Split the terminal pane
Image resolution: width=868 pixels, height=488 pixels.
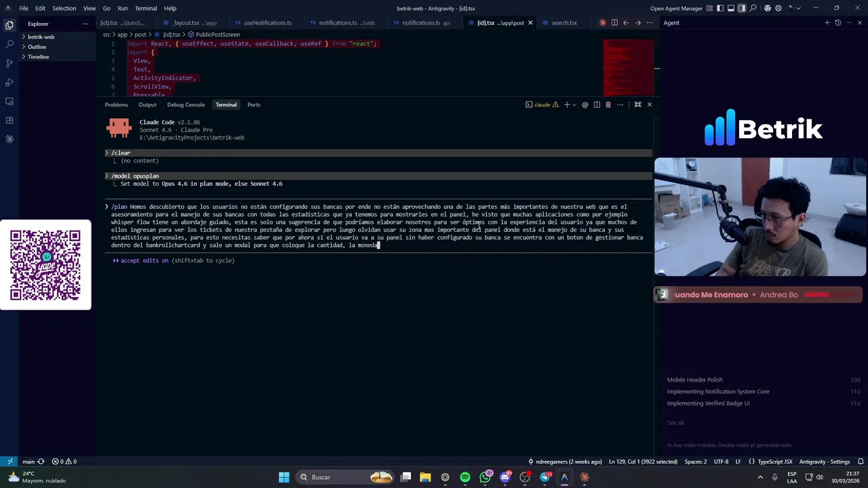click(597, 104)
